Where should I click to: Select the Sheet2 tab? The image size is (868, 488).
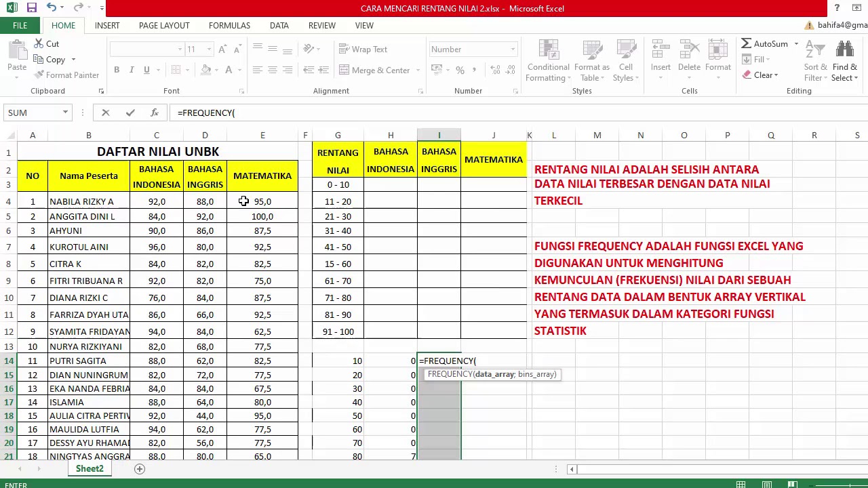[90, 469]
